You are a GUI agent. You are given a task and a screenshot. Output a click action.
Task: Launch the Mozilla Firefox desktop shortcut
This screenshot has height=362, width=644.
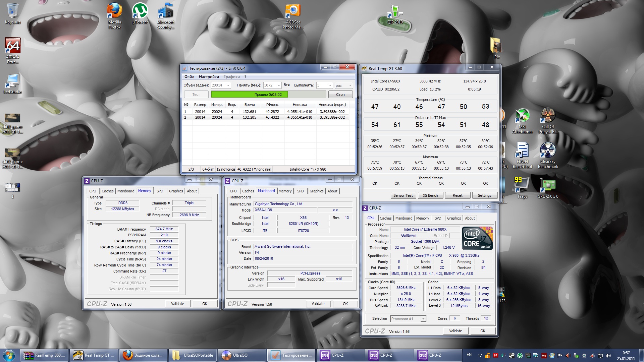pyautogui.click(x=114, y=15)
